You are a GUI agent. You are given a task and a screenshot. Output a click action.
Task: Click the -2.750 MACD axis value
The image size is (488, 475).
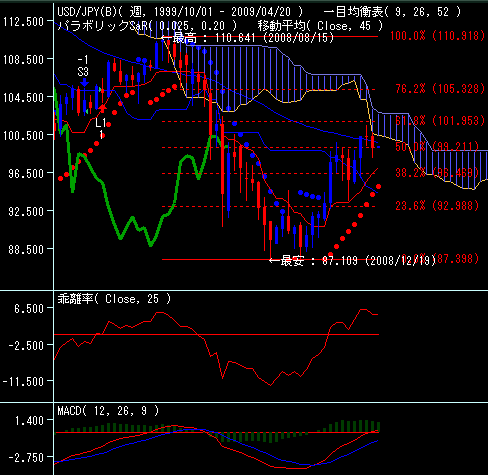[x=26, y=458]
